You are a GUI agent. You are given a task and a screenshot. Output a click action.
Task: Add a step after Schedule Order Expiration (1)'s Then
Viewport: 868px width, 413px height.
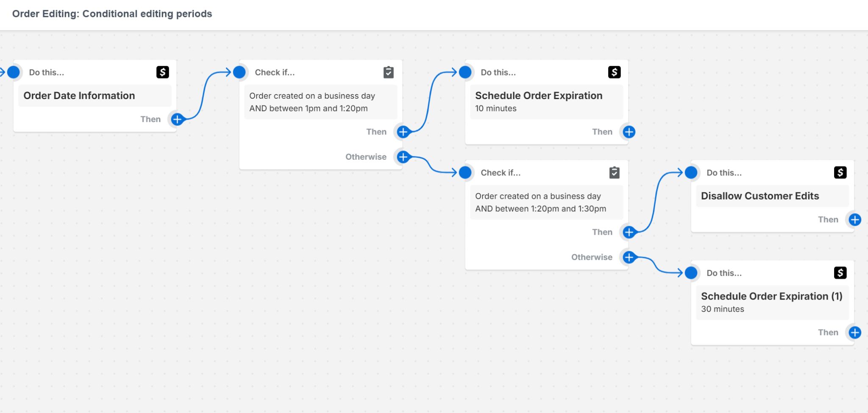click(854, 333)
